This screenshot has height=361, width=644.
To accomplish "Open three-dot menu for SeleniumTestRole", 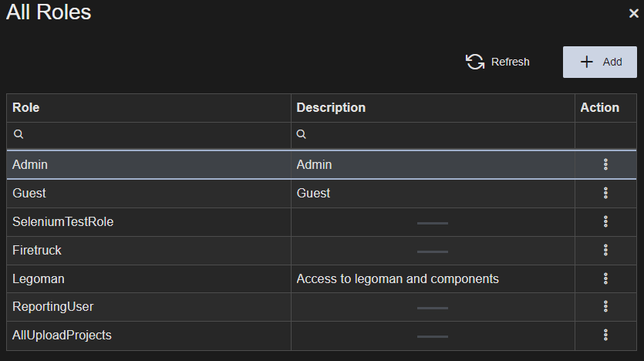I will tap(605, 222).
